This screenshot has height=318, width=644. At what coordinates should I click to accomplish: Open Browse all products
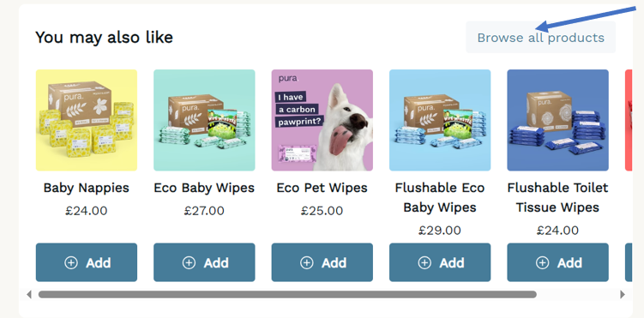click(540, 38)
